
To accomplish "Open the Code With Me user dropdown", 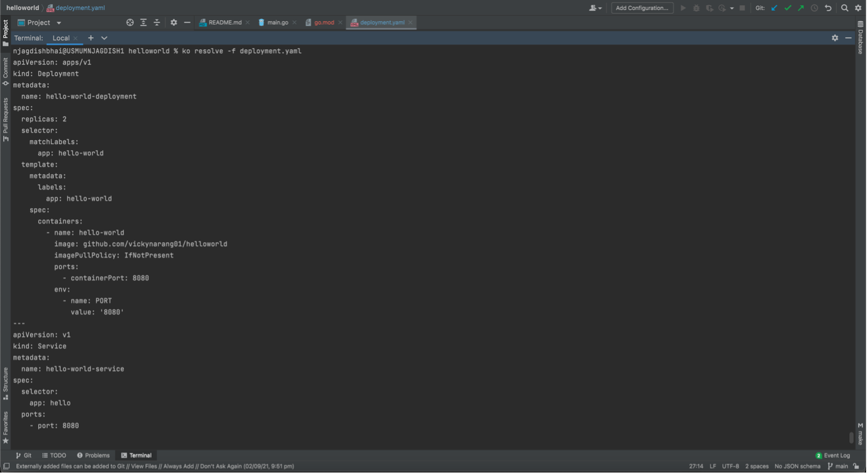I will point(595,8).
